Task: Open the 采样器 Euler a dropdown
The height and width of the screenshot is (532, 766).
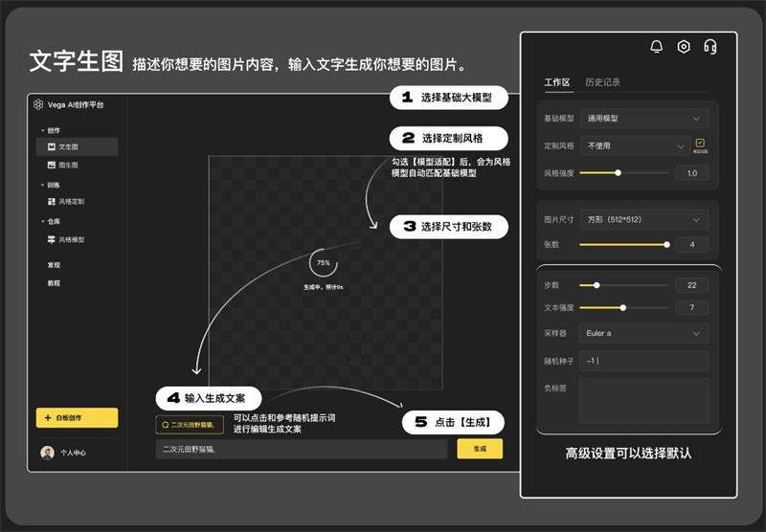Action: coord(643,333)
